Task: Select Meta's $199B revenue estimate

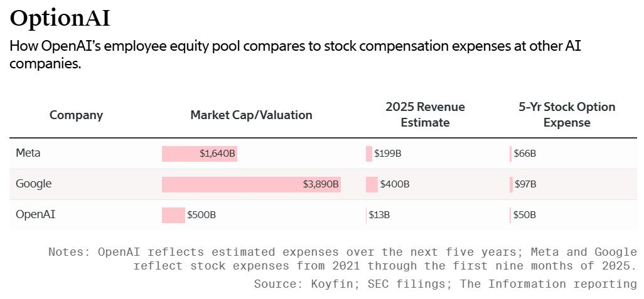Action: [387, 154]
